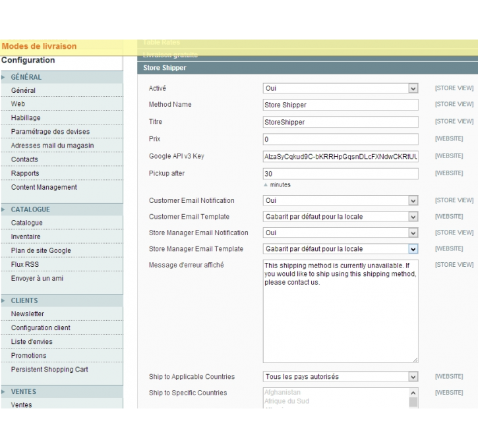Collapse the CATALOGUE sidebar section
Viewport: 478px width, 448px height.
pos(62,210)
